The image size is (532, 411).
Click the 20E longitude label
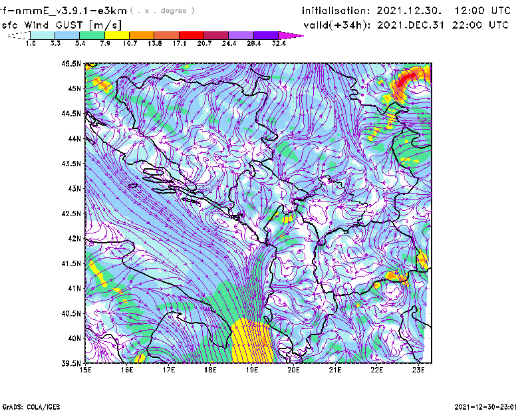(x=293, y=370)
